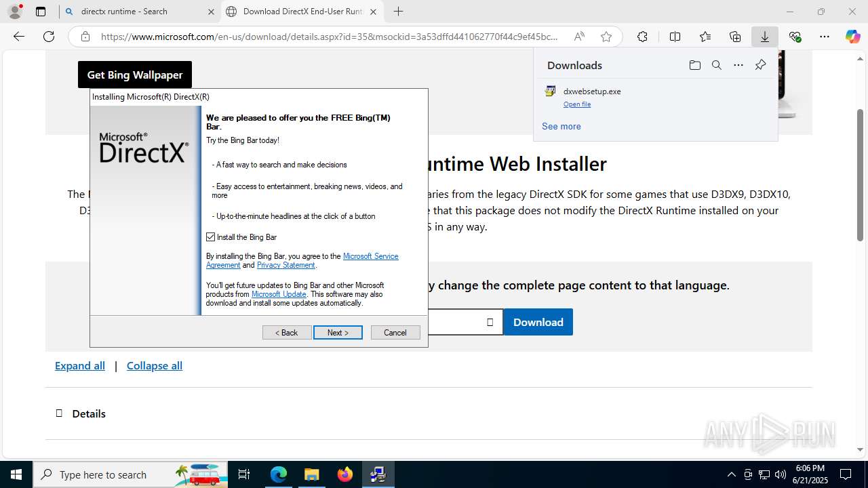Select the DirectX setup taskbar icon
Image resolution: width=868 pixels, height=488 pixels.
pos(378,474)
